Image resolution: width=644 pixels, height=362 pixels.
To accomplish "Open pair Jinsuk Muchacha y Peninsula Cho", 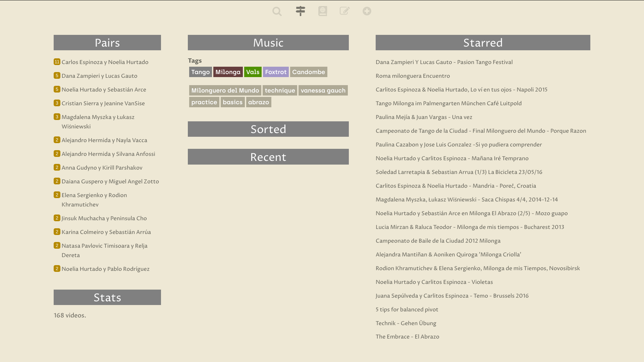I will tap(104, 219).
